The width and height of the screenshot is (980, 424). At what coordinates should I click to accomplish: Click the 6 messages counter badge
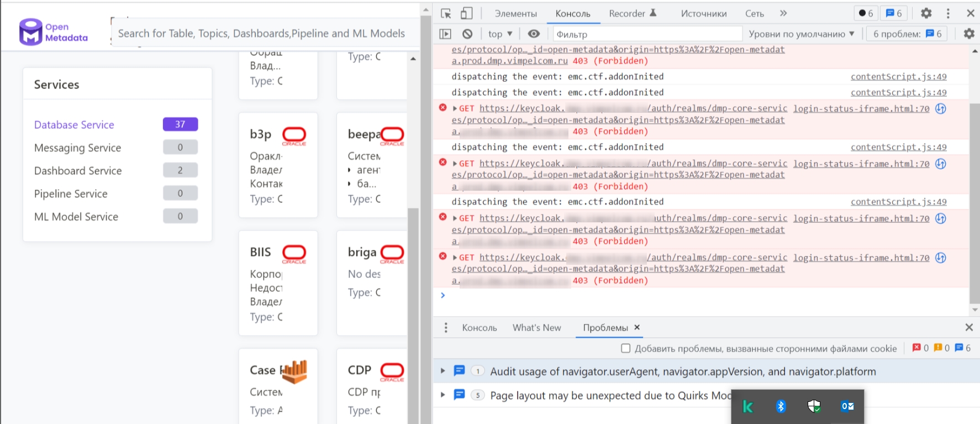pyautogui.click(x=894, y=13)
